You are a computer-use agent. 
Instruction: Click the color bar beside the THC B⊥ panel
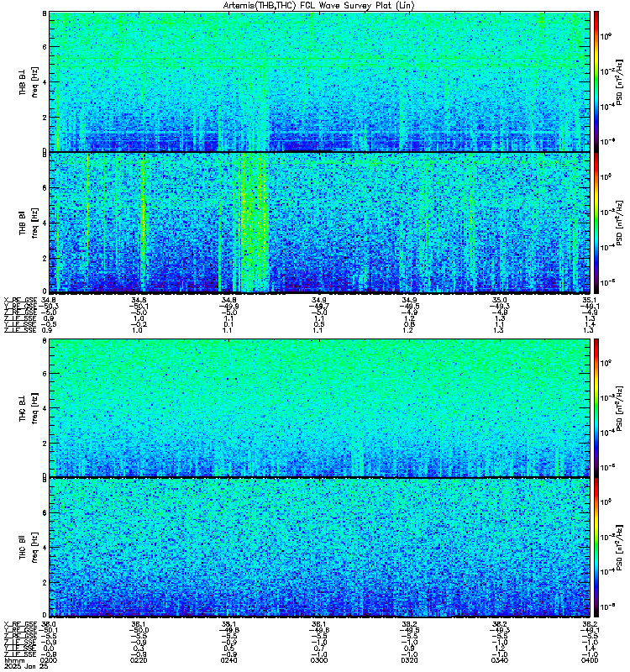(596, 407)
